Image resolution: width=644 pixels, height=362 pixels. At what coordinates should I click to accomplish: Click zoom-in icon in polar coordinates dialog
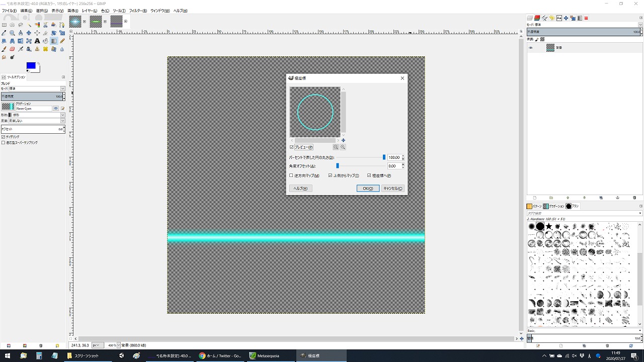[343, 147]
